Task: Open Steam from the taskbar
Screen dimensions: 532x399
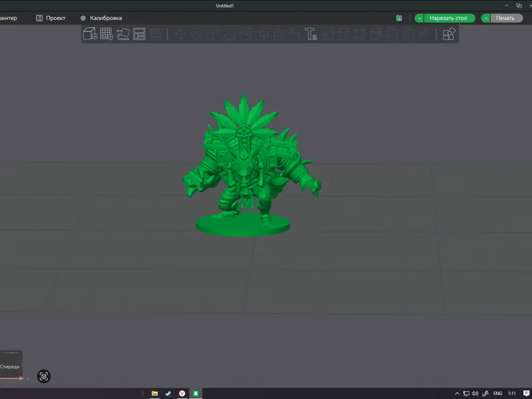Action: (x=168, y=393)
